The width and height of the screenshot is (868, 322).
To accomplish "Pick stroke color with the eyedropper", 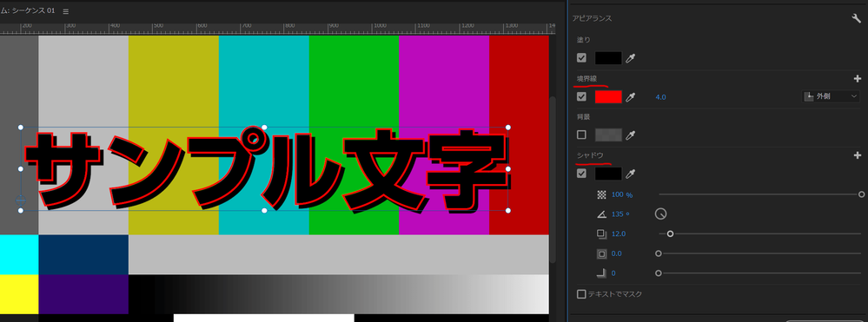I will pyautogui.click(x=630, y=97).
